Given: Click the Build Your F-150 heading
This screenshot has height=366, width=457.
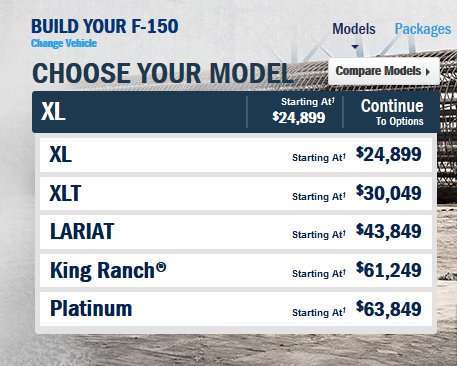Looking at the screenshot, I should (105, 26).
